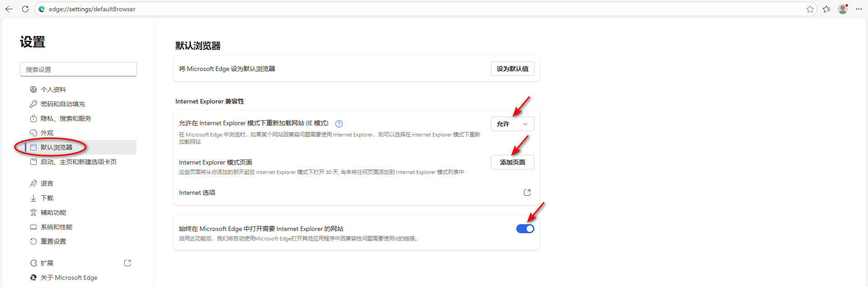Click the browser back arrow icon

[9, 9]
